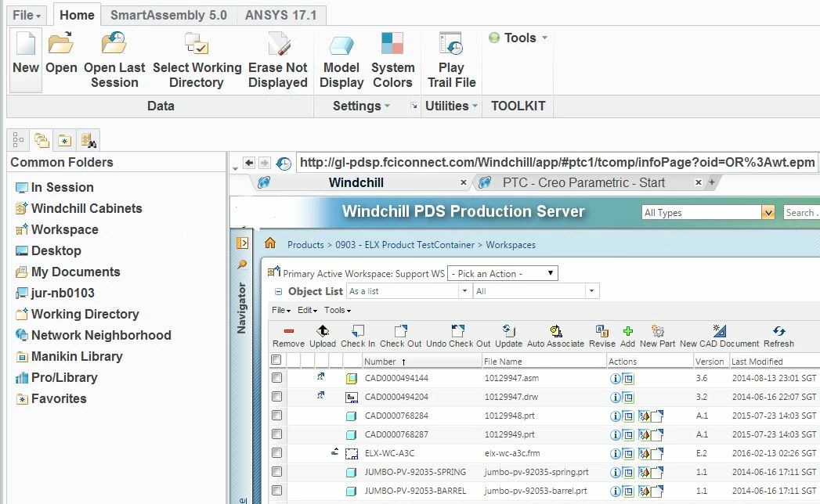Viewport: 820px width, 504px height.
Task: Follow the Products breadcrumb link
Action: [305, 245]
